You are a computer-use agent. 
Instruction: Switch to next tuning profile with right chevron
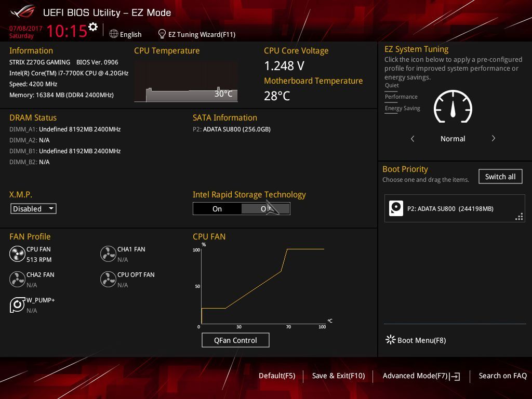(x=494, y=138)
